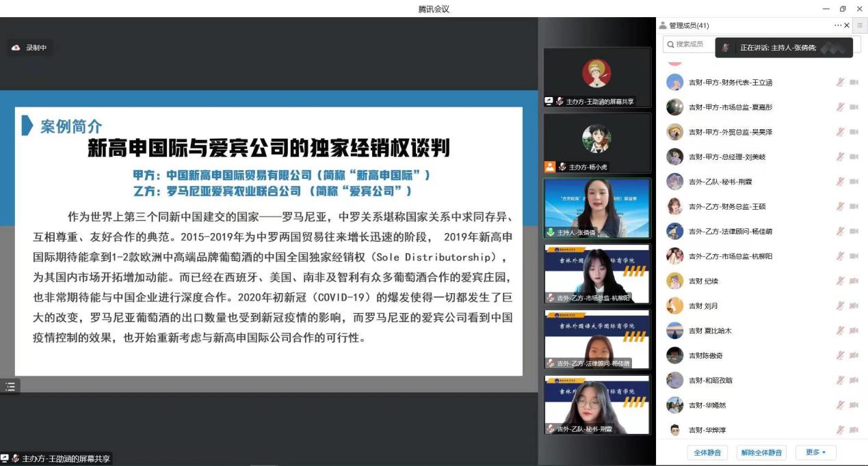Click the magnifier icon in member search

point(670,44)
